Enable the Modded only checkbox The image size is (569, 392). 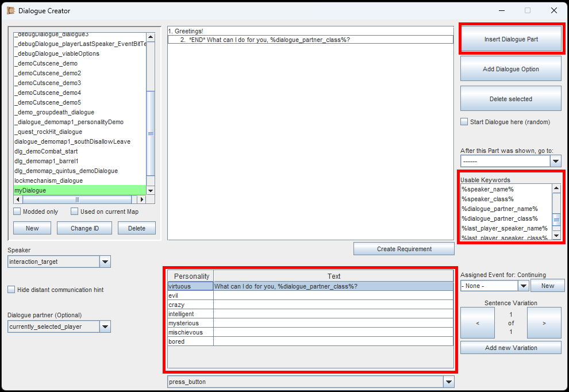click(x=17, y=212)
